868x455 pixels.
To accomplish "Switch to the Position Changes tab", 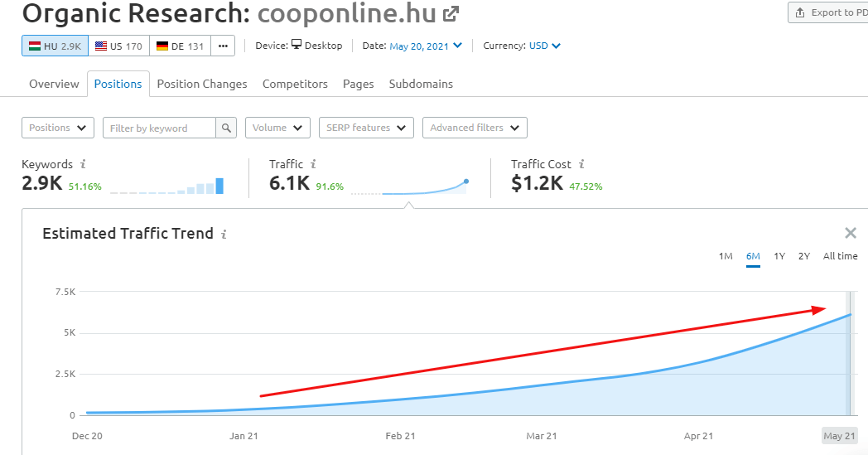I will click(x=202, y=84).
